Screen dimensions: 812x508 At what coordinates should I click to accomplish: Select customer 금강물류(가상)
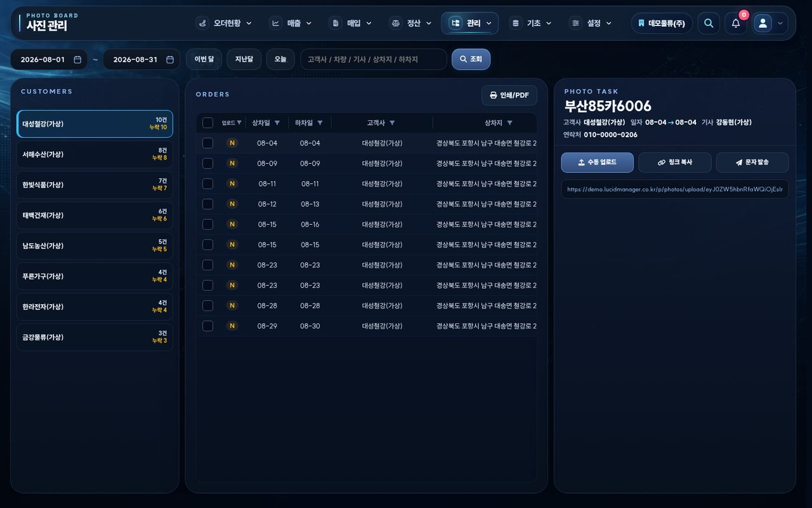pos(95,337)
